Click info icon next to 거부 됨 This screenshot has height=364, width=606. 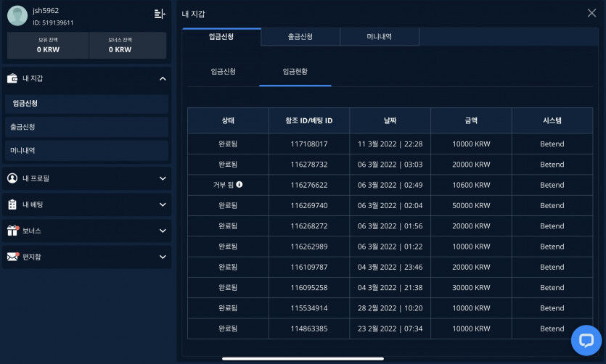click(x=239, y=184)
